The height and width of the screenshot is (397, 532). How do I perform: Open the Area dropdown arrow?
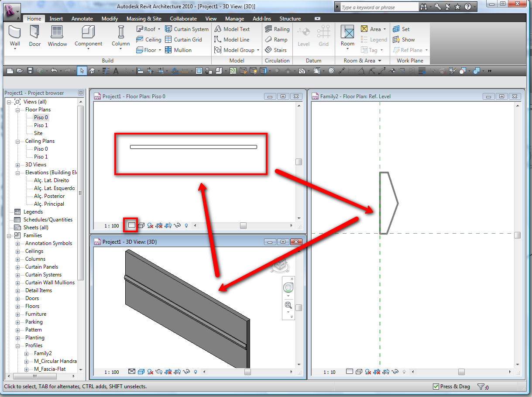[384, 29]
